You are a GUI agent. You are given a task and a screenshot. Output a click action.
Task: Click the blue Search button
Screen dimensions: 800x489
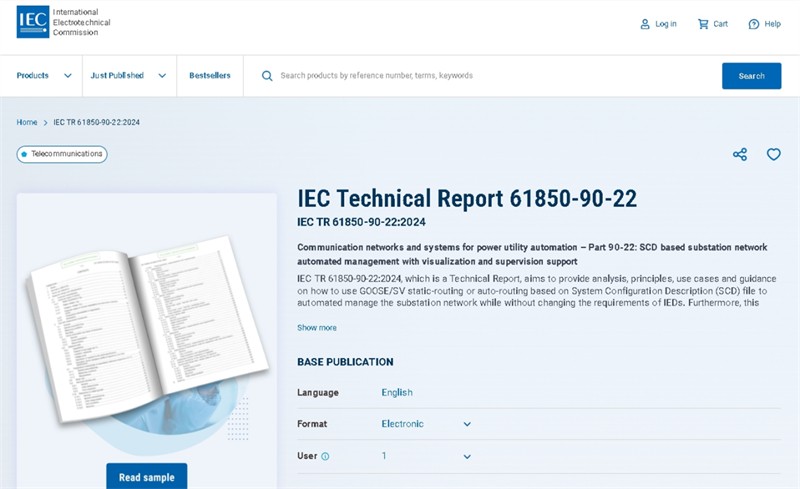click(751, 76)
